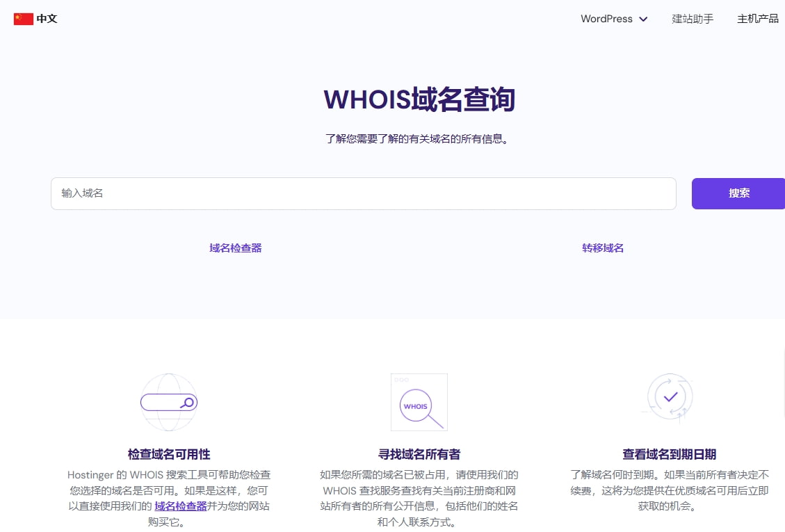Click inside the 输入域名 input field

363,193
